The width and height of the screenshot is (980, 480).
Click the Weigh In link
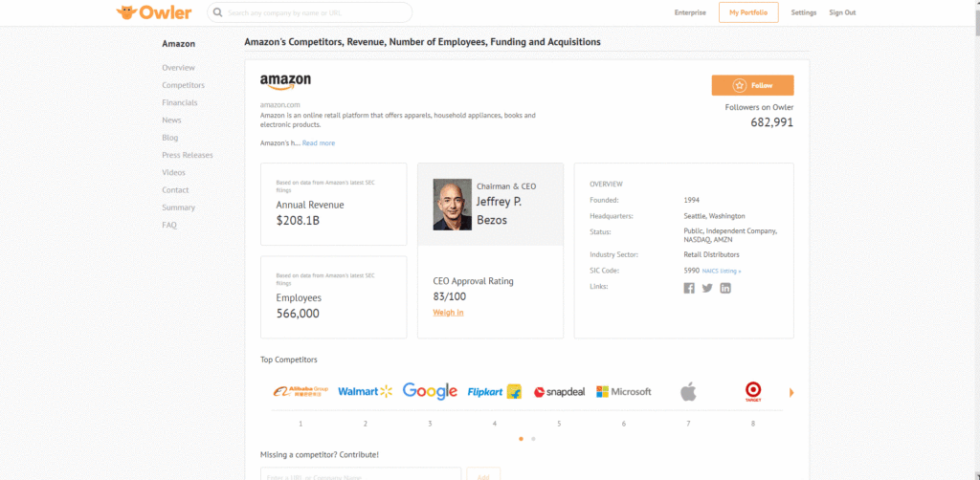point(448,312)
